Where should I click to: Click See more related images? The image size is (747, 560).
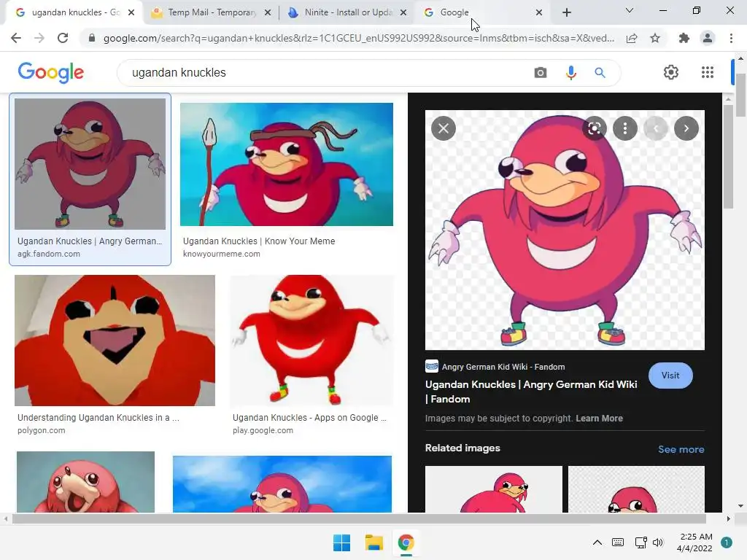[x=681, y=449]
